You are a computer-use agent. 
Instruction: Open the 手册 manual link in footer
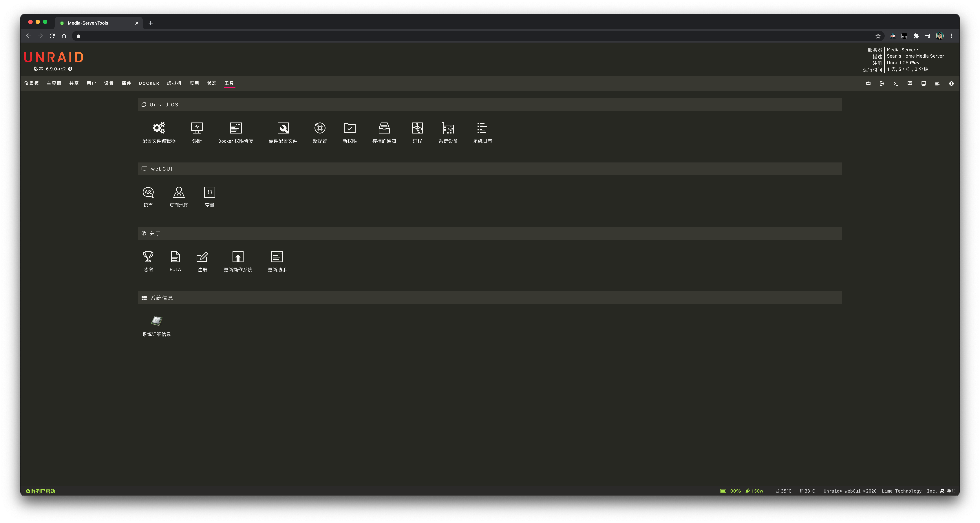(x=951, y=491)
